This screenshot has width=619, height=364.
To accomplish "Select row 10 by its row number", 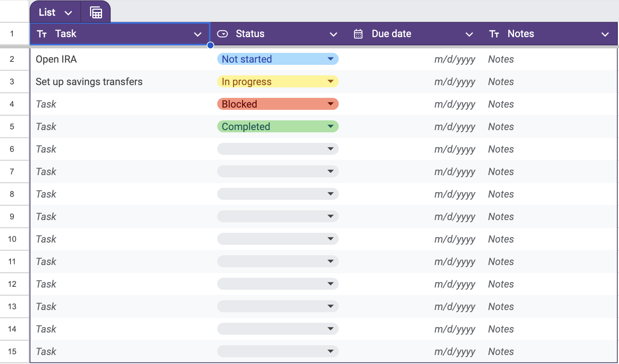I will pos(12,239).
